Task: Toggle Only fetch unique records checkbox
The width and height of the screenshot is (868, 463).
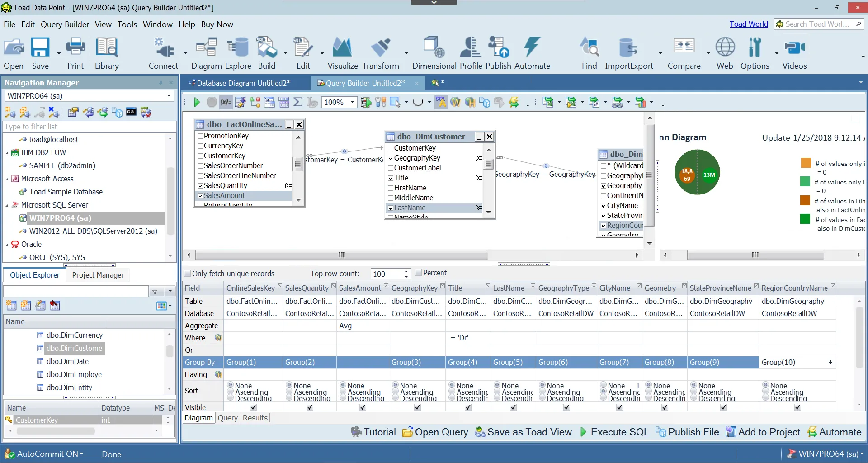Action: (x=187, y=274)
